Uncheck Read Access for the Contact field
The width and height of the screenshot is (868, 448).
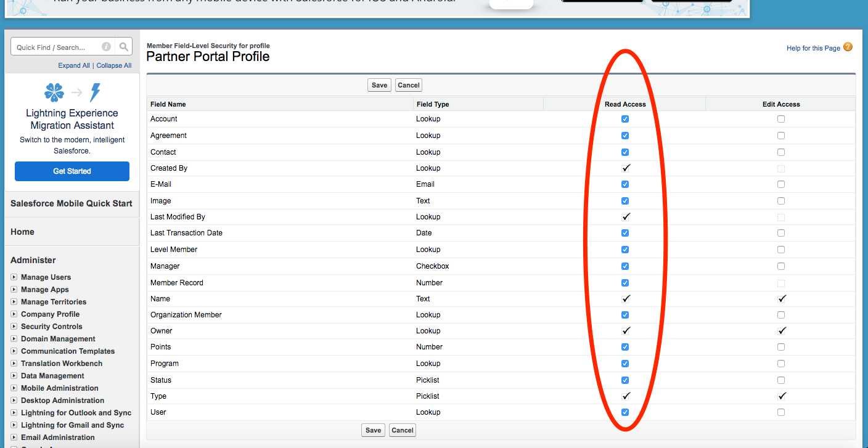(x=625, y=152)
